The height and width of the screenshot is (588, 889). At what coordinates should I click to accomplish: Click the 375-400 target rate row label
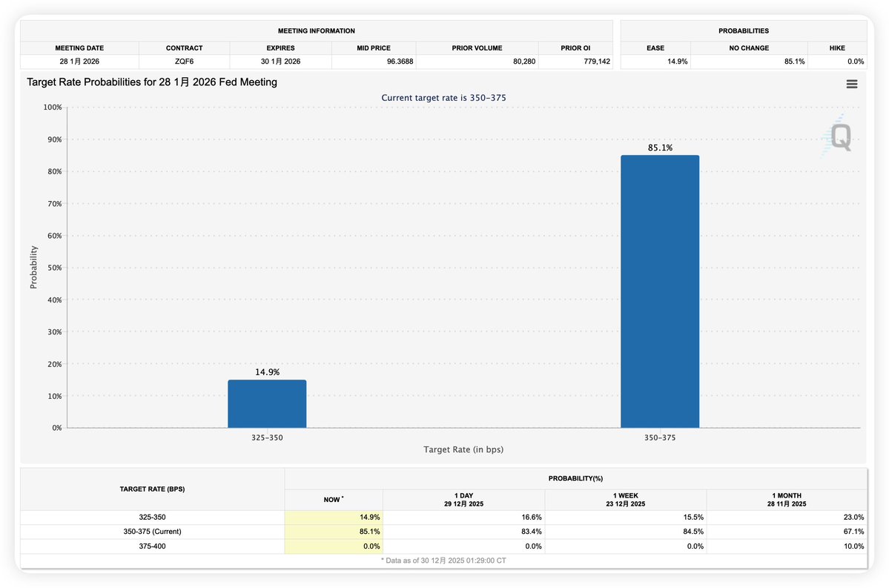tap(152, 546)
